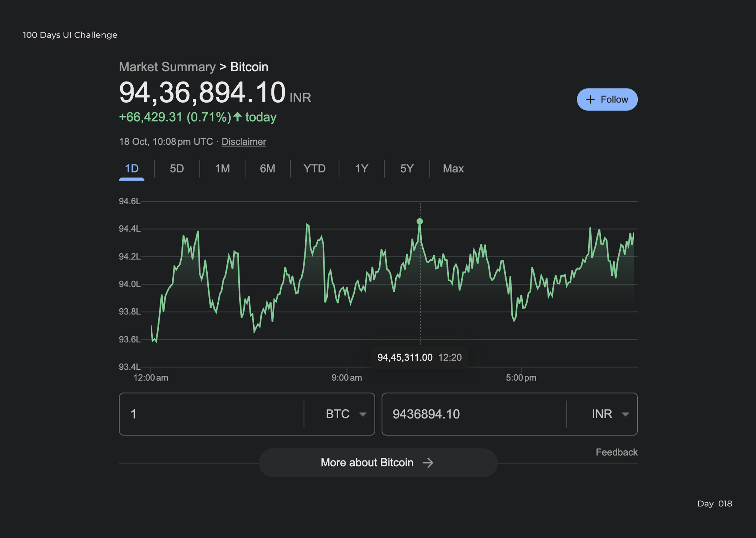
Task: Click the BTC amount input field
Action: tap(212, 414)
